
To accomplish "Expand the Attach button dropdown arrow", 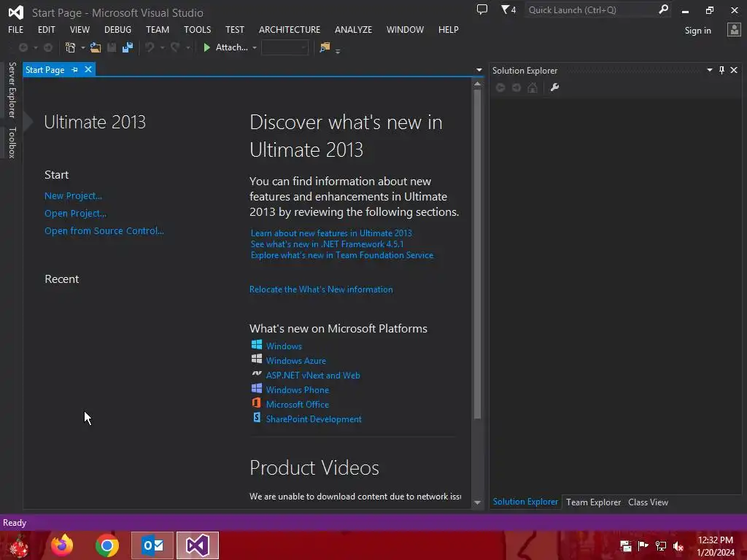I will coord(255,47).
